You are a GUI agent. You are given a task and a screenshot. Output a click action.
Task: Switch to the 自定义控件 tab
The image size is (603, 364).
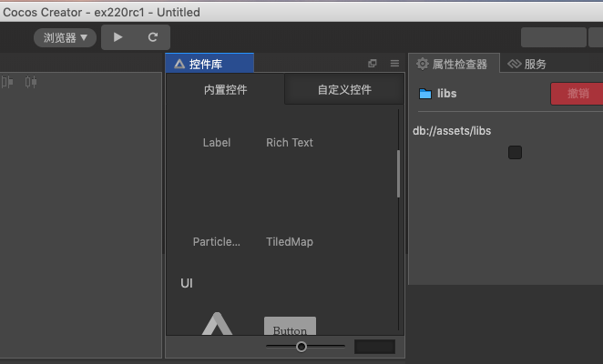(344, 90)
